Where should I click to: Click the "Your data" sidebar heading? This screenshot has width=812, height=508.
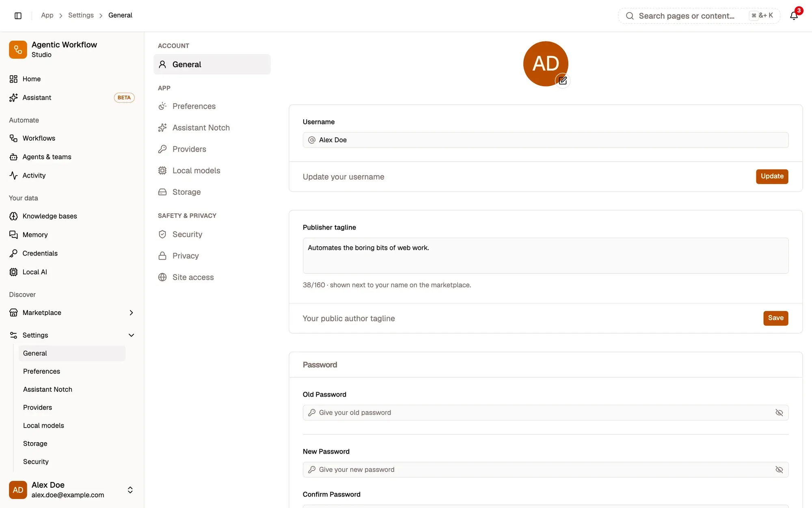(24, 198)
